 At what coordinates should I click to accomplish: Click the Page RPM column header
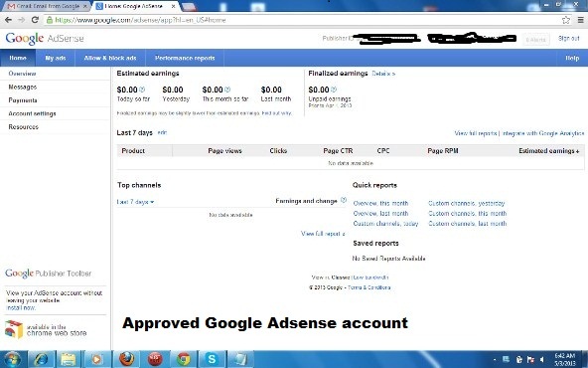(443, 150)
